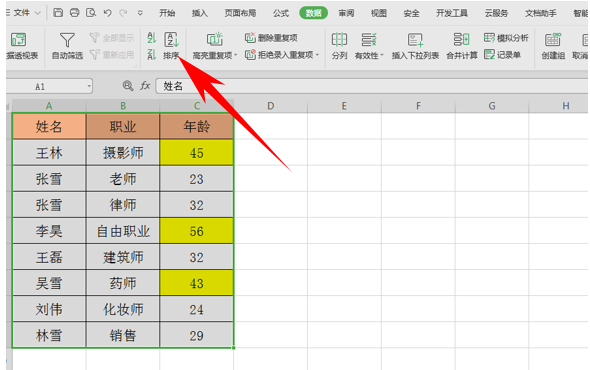Click the ascending sort A-Z icon
Image resolution: width=590 pixels, height=370 pixels.
click(x=151, y=38)
